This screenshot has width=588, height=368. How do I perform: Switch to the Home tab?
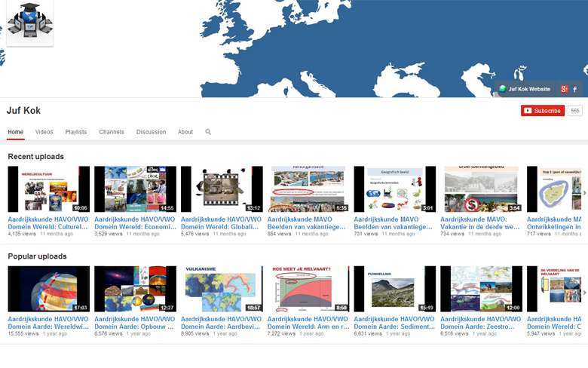pyautogui.click(x=16, y=132)
